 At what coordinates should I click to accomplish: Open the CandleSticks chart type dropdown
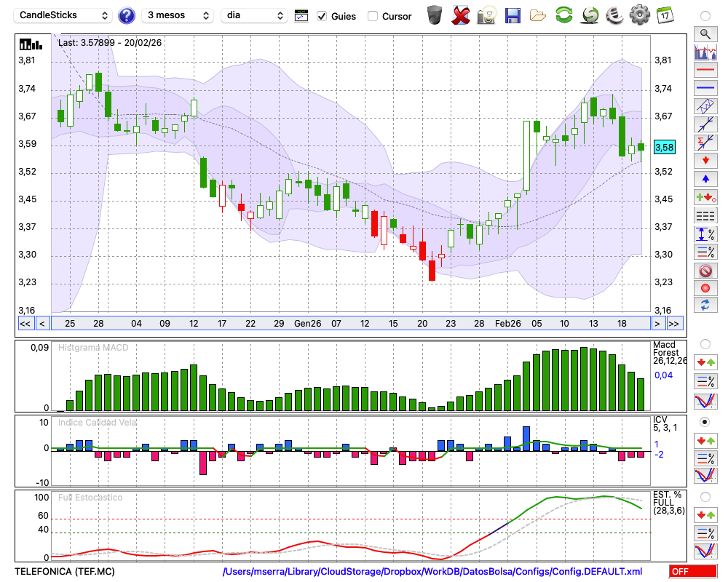[x=64, y=15]
